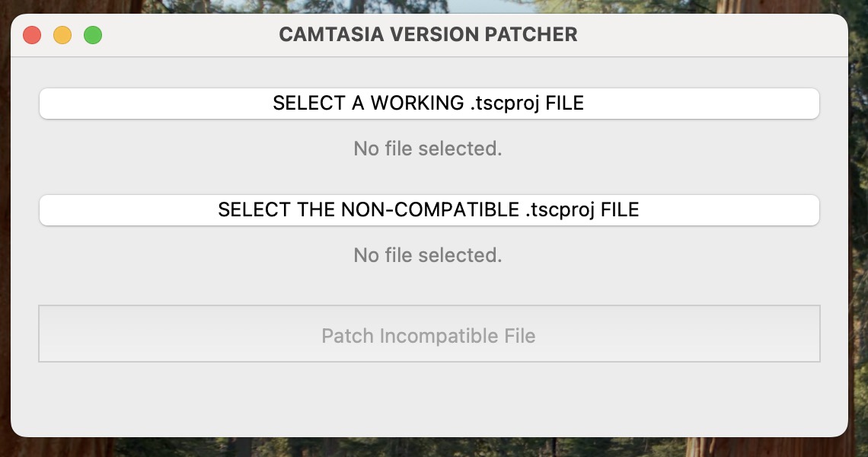The image size is (868, 457).
Task: Click the first 'No file selected.' label
Action: tap(428, 149)
